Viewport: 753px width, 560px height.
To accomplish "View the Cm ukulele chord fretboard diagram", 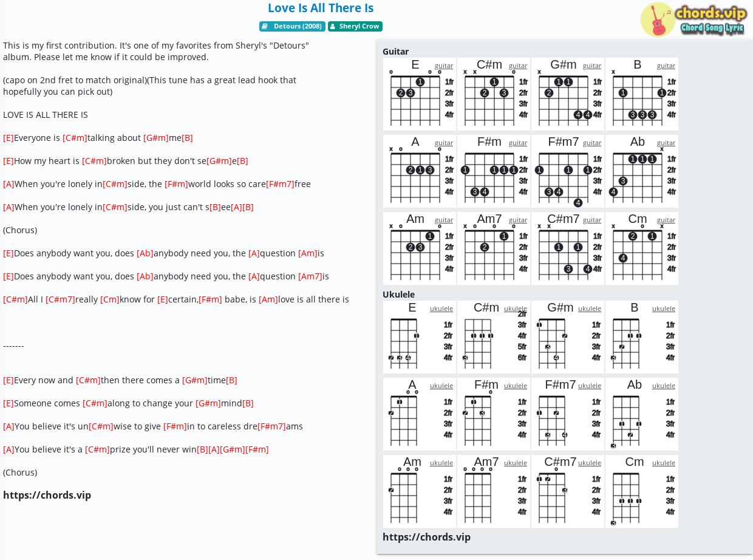I will click(642, 491).
